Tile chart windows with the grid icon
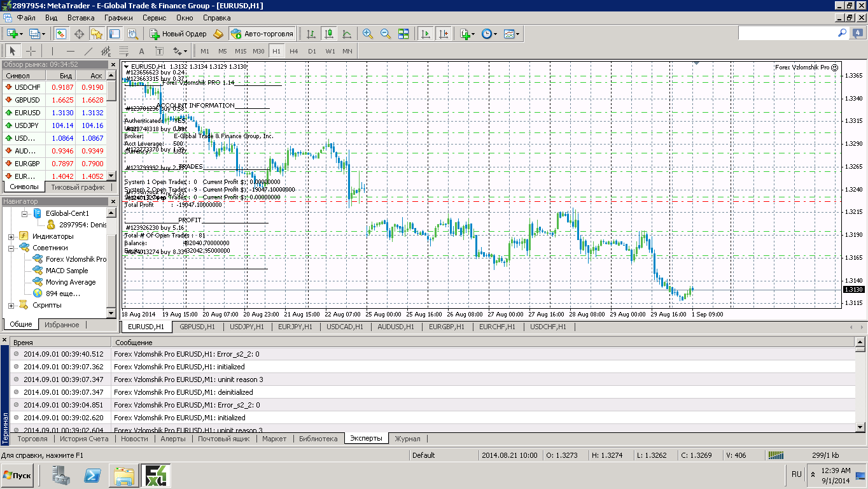The height and width of the screenshot is (489, 868). pos(403,34)
